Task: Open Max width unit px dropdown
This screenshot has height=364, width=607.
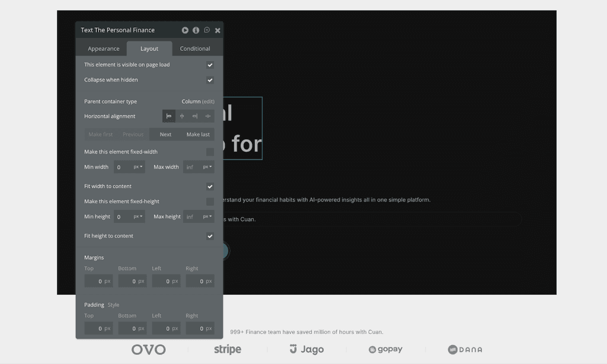Action: (x=207, y=167)
